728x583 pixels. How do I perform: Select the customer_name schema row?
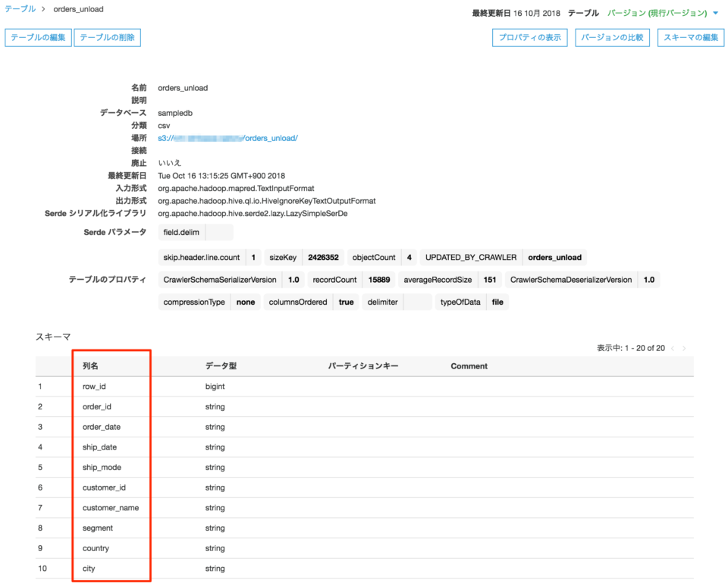[365, 508]
